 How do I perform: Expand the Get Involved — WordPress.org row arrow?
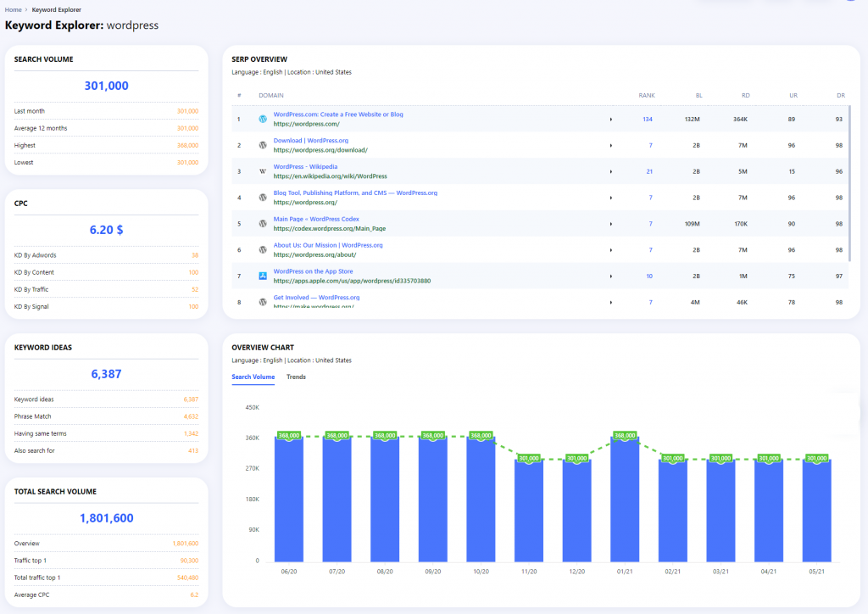tap(611, 302)
